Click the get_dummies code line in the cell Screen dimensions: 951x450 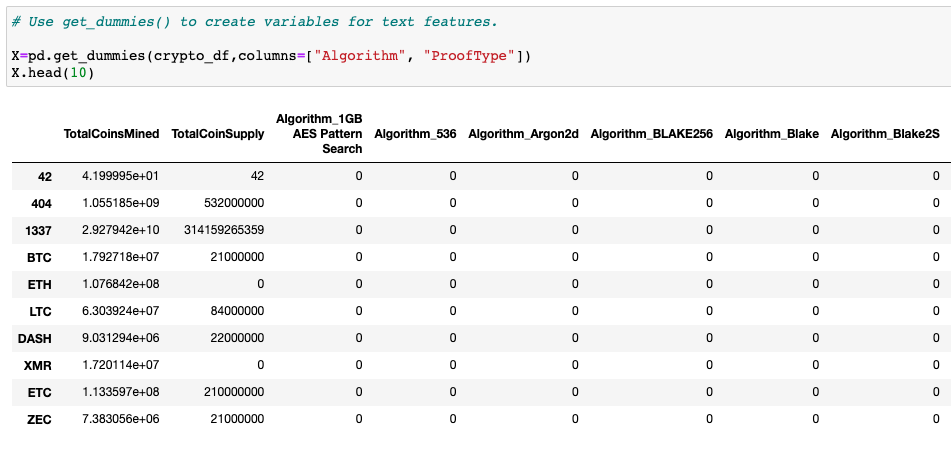[x=270, y=55]
